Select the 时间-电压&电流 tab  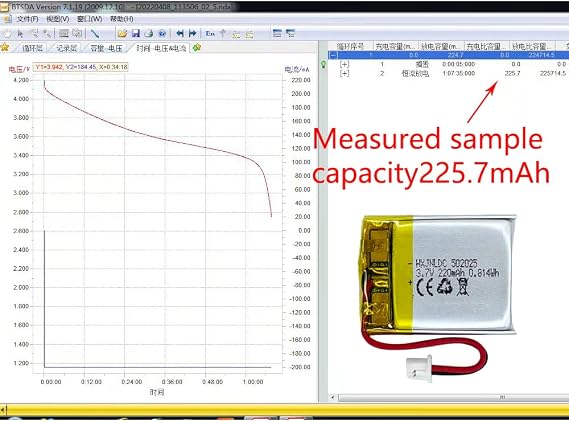[161, 48]
